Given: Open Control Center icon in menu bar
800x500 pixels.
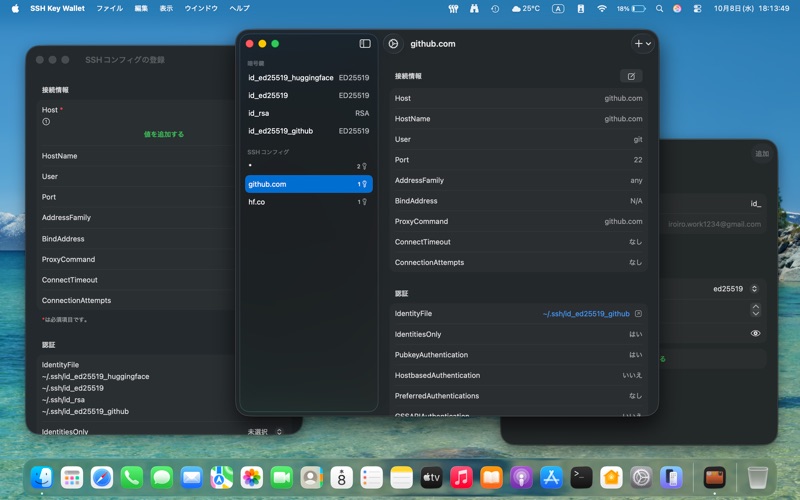Looking at the screenshot, I should point(697,8).
